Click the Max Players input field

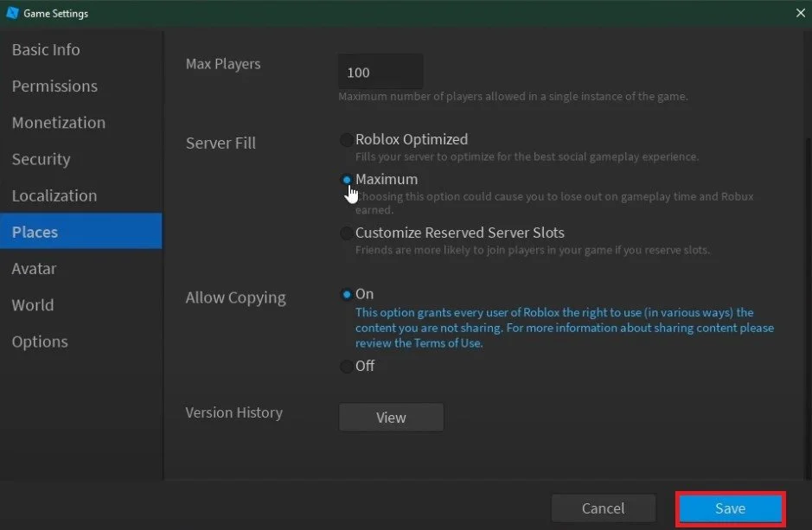(x=380, y=72)
